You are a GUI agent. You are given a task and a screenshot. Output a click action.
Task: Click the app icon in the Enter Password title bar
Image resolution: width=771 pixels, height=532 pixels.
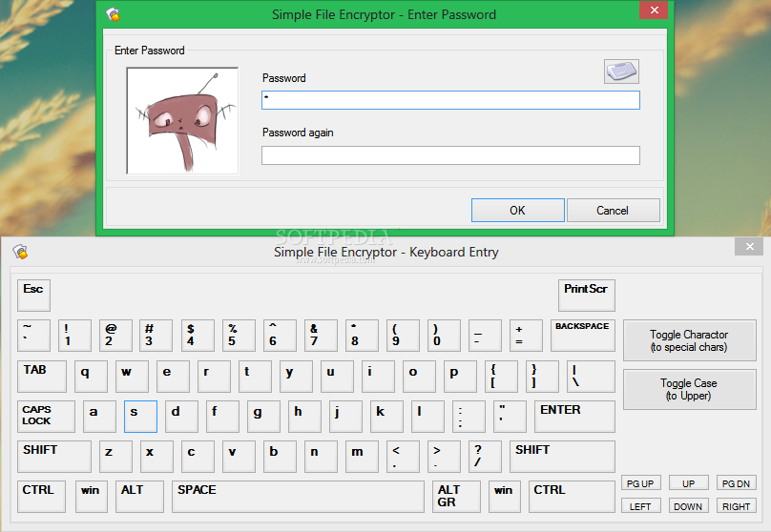[x=114, y=14]
